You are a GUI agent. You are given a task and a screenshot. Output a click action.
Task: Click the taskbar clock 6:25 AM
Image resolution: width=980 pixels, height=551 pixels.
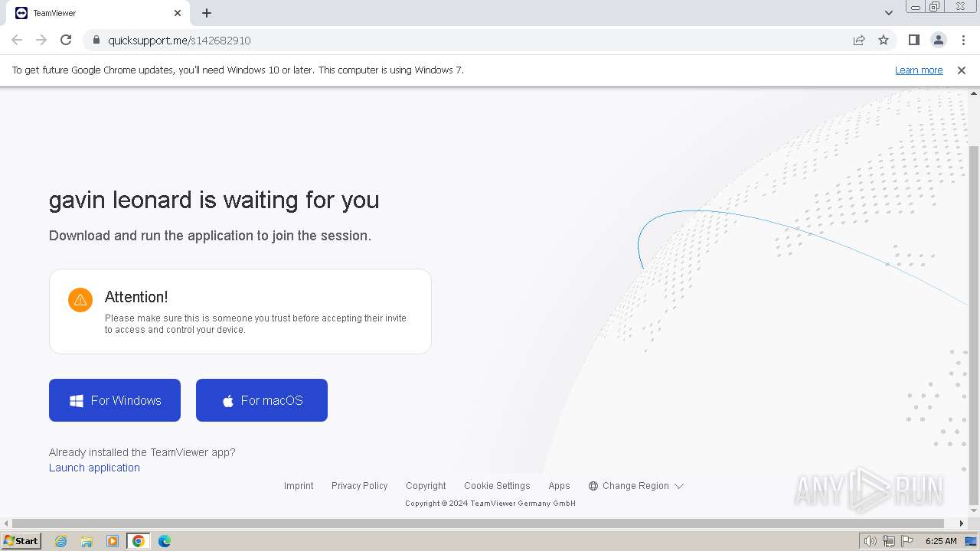click(941, 541)
